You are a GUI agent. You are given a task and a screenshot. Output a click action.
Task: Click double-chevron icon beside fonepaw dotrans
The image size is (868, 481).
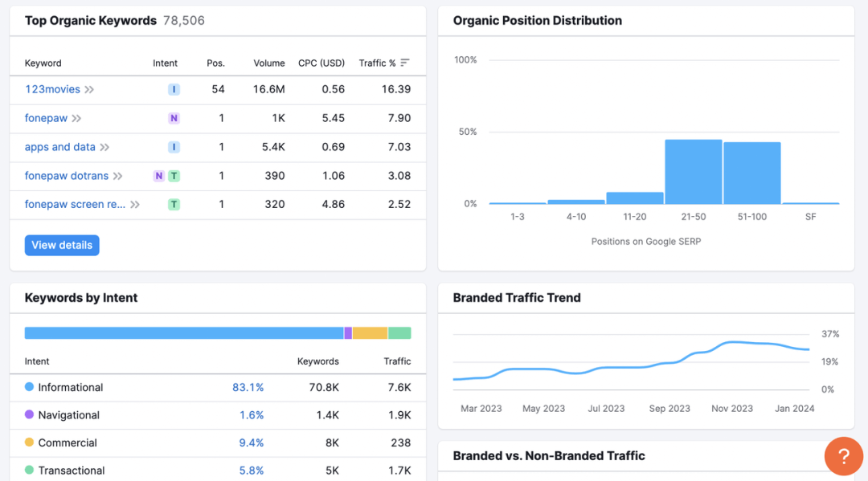click(x=117, y=176)
